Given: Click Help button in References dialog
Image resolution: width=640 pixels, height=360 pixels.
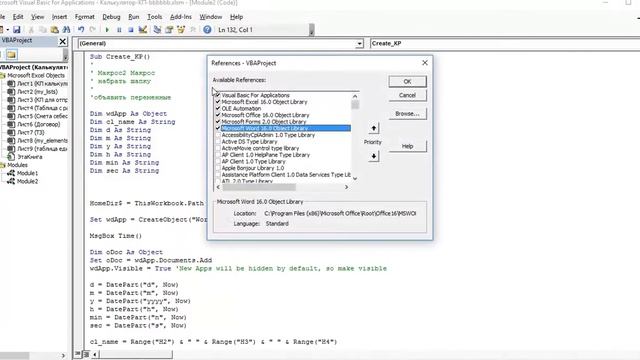Looking at the screenshot, I should pyautogui.click(x=407, y=146).
